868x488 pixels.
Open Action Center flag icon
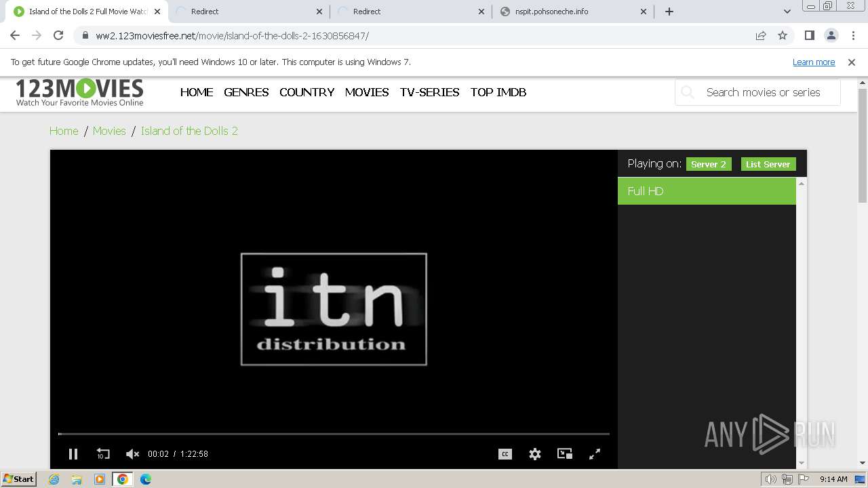(804, 479)
